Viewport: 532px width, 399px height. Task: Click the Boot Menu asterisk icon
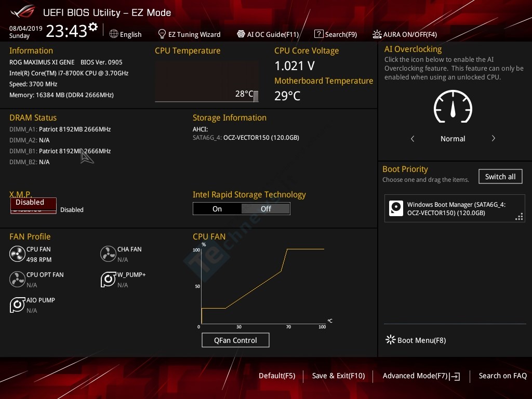pos(391,340)
